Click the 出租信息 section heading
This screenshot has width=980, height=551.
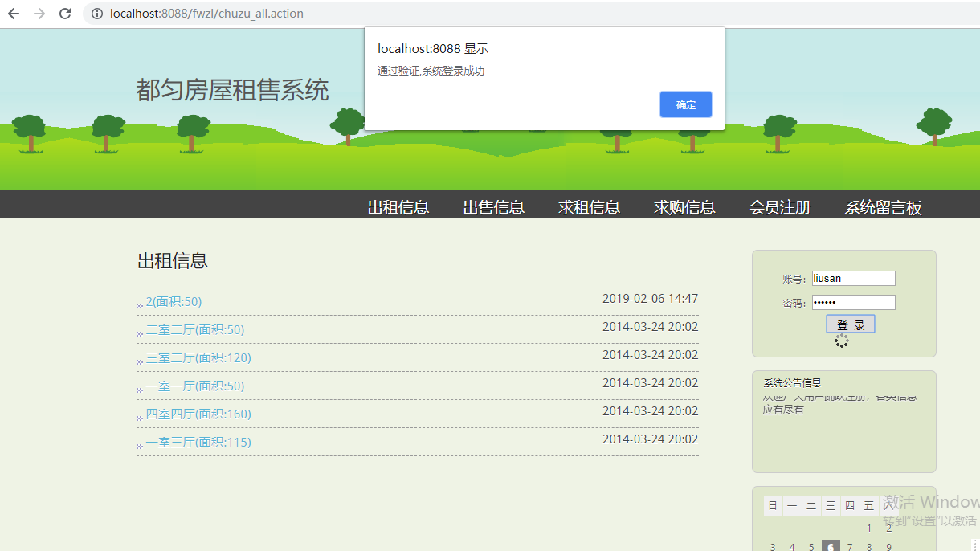click(173, 260)
